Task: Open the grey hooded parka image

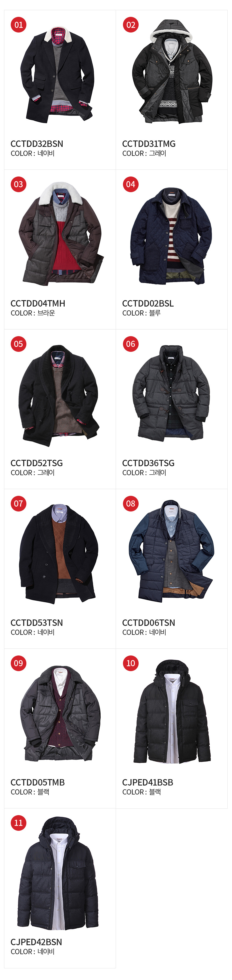Action: [172, 71]
